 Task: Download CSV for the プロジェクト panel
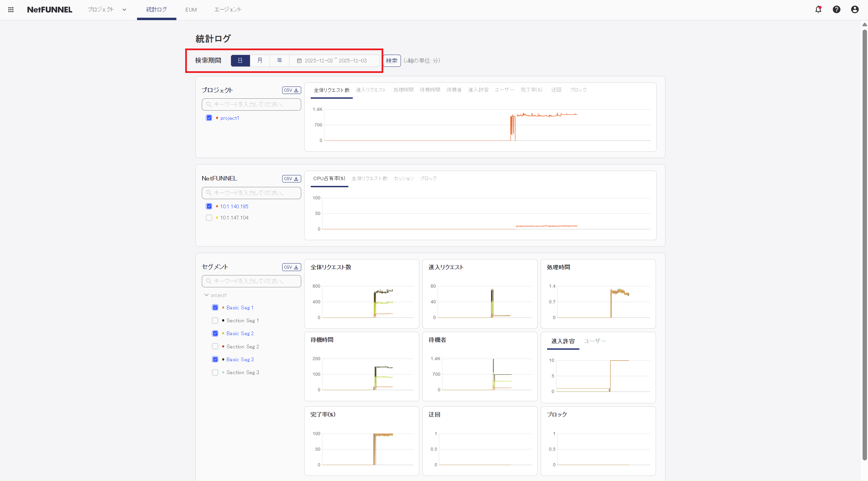(291, 90)
